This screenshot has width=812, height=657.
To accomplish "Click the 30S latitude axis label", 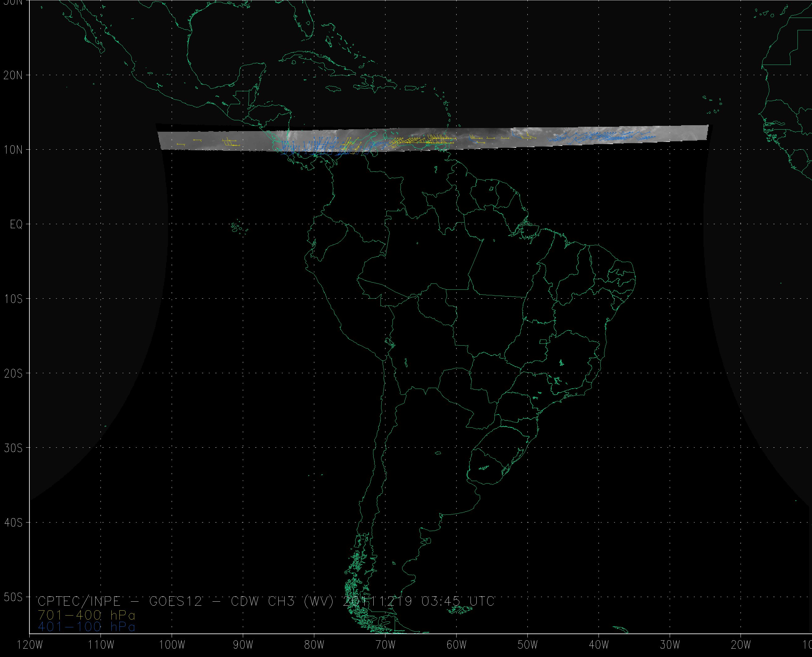I will (13, 448).
